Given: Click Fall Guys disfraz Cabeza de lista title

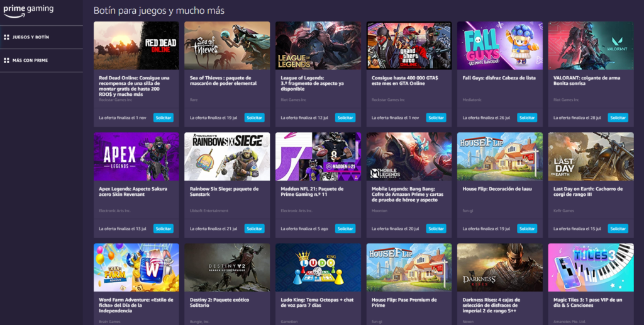Looking at the screenshot, I should click(x=499, y=77).
